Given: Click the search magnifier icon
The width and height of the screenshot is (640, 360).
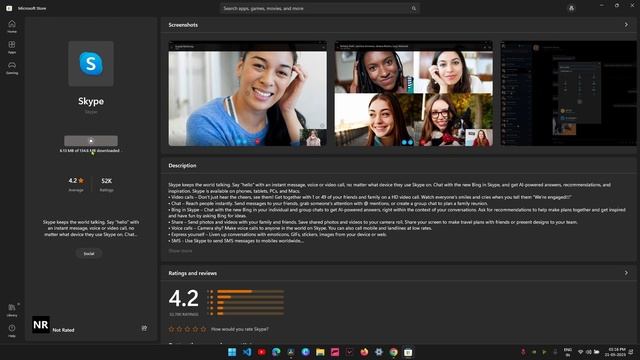Looking at the screenshot, I should 413,8.
